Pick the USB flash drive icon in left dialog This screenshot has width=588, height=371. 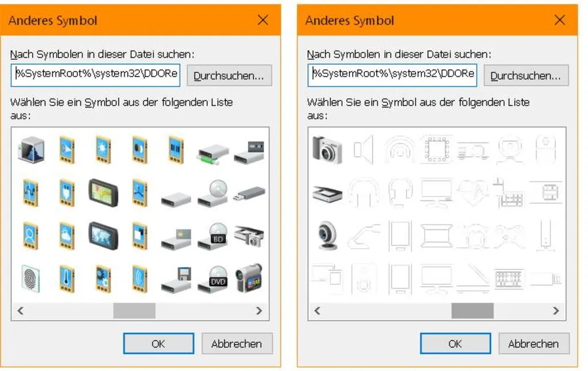coord(250,194)
